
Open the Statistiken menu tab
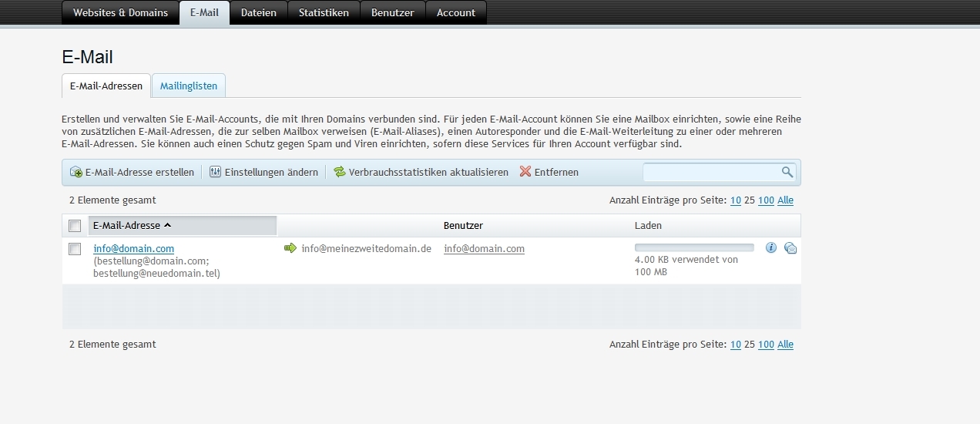click(324, 12)
